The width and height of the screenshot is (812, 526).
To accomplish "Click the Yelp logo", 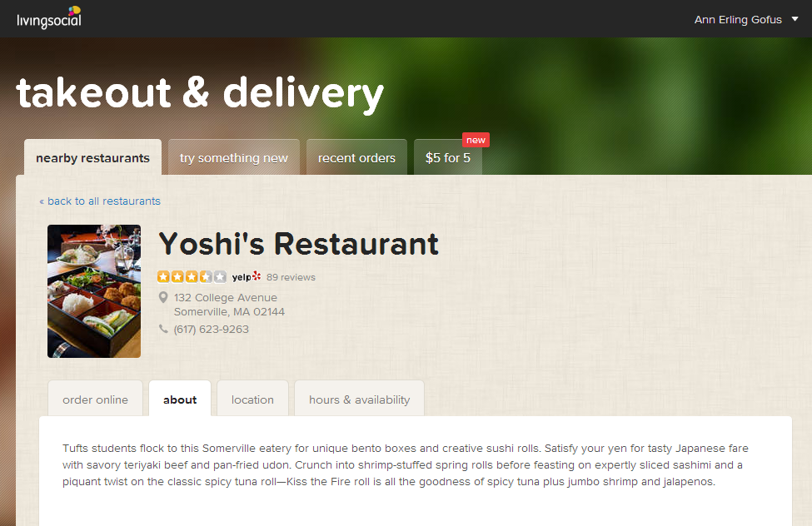I will 247,276.
